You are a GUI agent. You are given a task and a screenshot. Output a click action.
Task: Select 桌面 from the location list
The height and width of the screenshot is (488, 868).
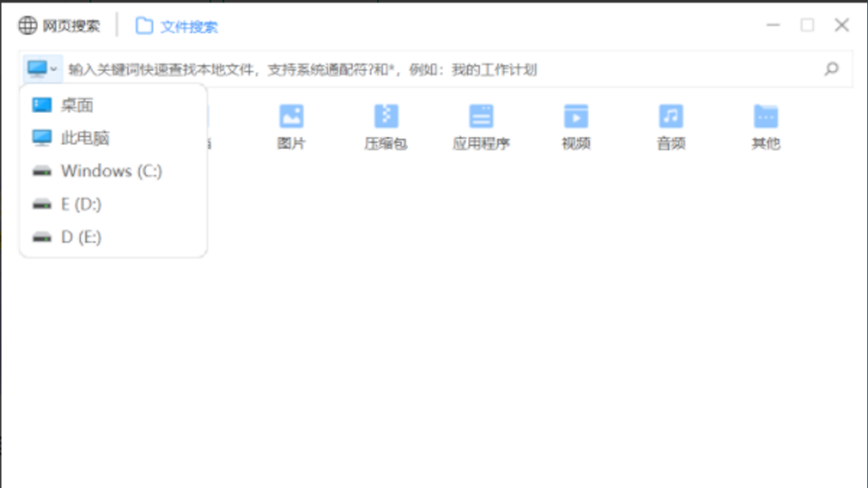[x=77, y=105]
